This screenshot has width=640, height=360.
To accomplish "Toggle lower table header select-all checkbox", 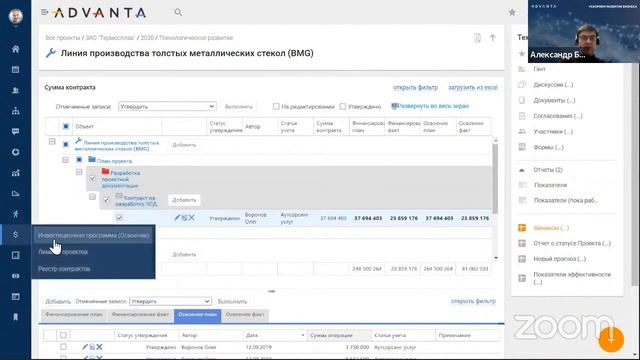I will coord(63,336).
